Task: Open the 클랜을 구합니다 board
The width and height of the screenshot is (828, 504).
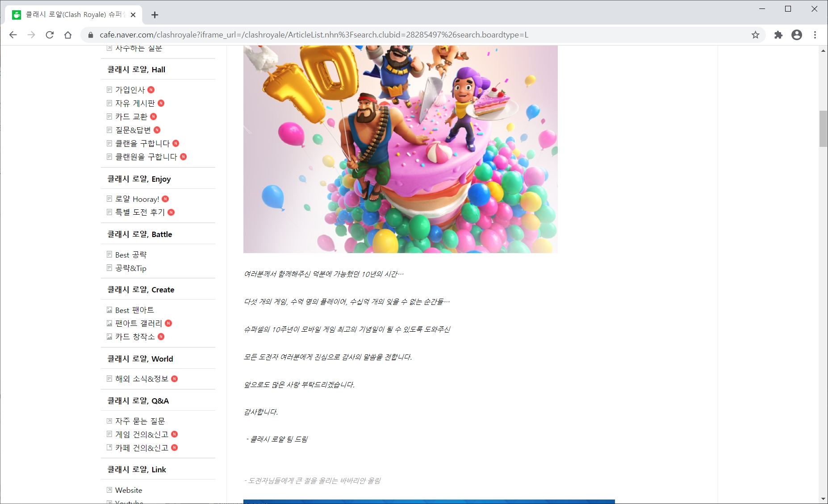Action: [x=142, y=143]
